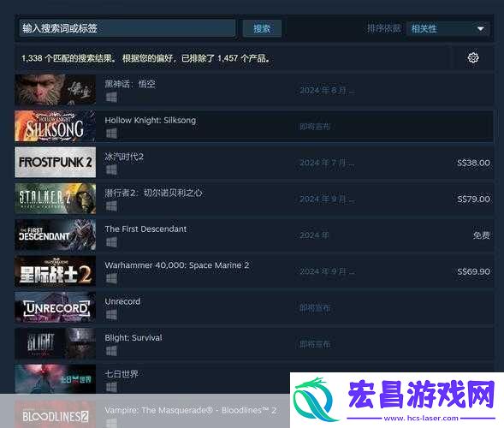Image resolution: width=504 pixels, height=428 pixels.
Task: Click the search term or tag input field
Action: (x=127, y=28)
